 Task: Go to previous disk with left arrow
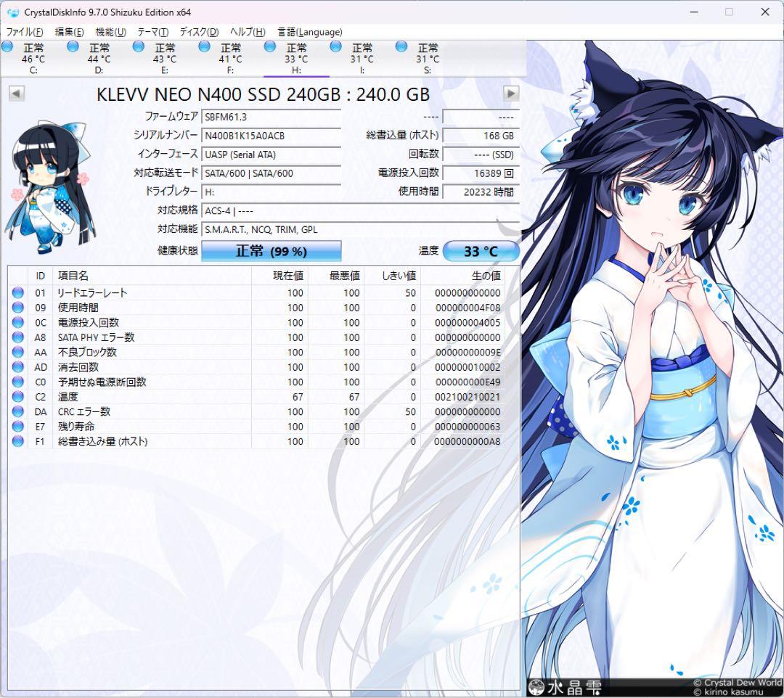point(17,94)
